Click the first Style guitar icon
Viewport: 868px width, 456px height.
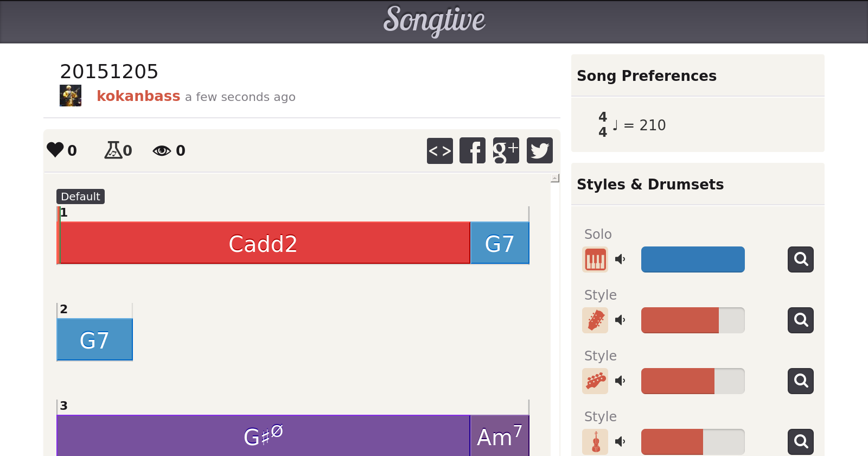595,320
